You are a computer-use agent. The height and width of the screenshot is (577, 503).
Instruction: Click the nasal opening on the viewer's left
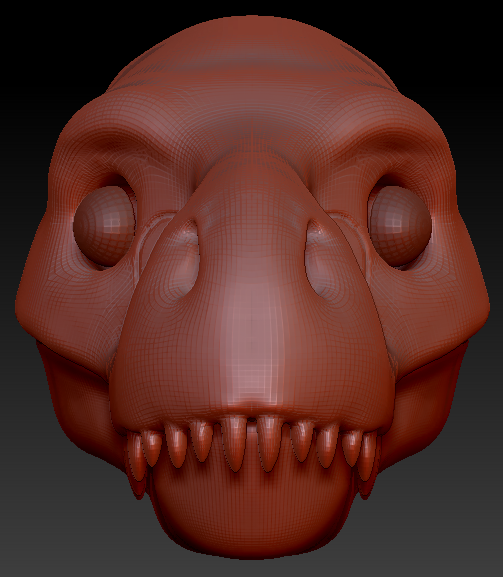pyautogui.click(x=184, y=259)
